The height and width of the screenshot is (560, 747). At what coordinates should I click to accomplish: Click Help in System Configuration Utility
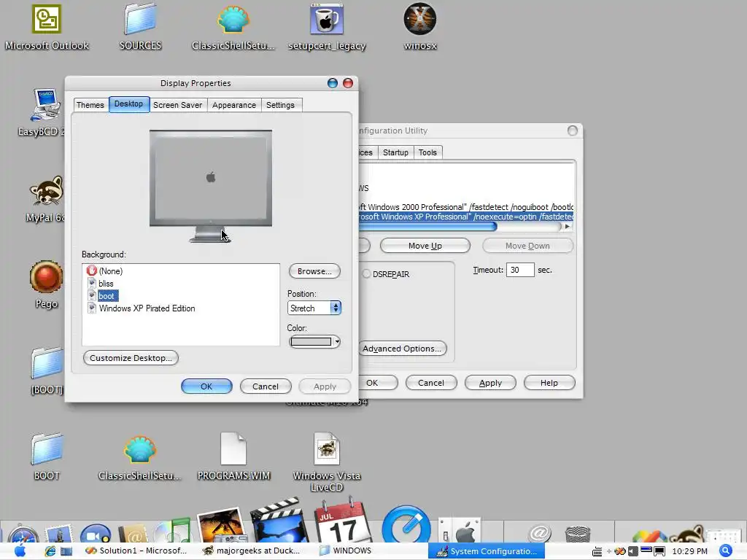[549, 383]
